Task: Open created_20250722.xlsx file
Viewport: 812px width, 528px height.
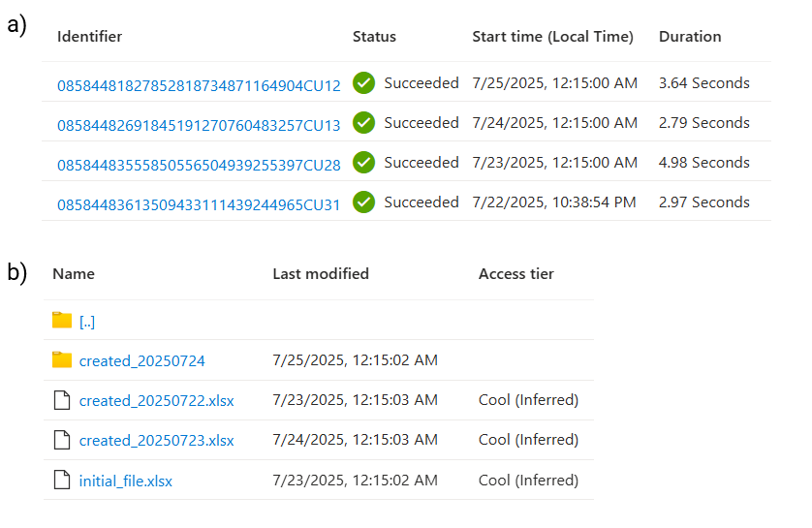Action: pos(156,401)
